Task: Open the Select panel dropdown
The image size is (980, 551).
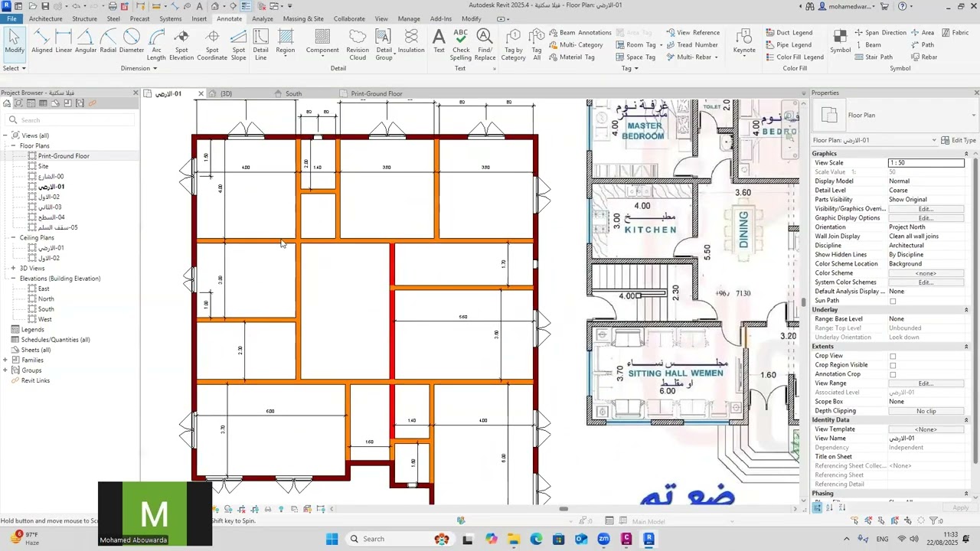Action: [15, 69]
